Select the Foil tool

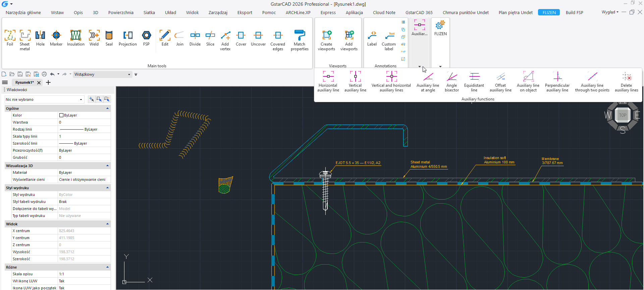coord(10,38)
